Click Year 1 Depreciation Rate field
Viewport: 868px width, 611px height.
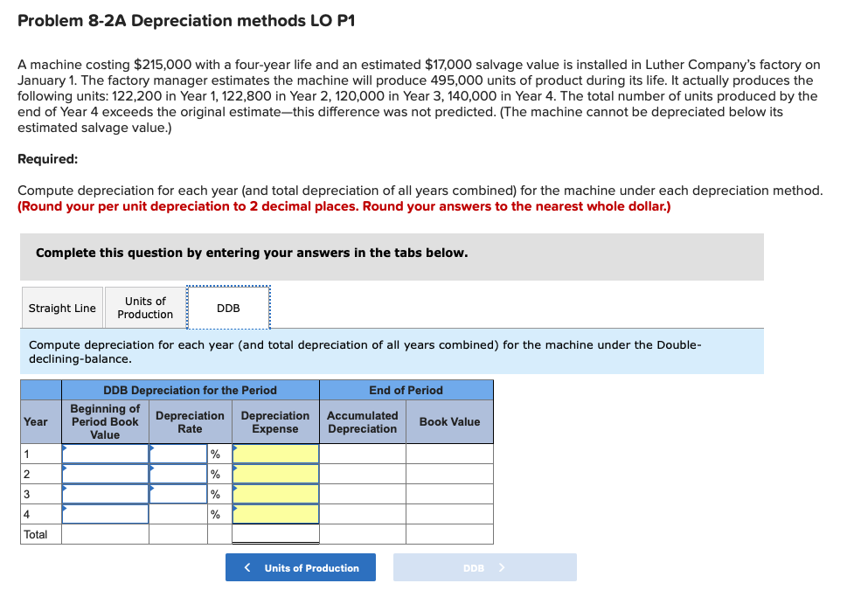coord(178,454)
